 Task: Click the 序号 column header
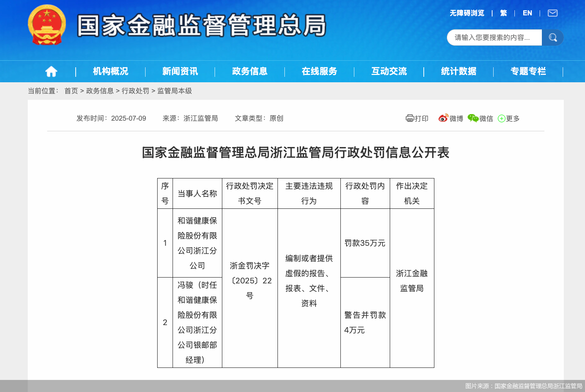(x=165, y=193)
